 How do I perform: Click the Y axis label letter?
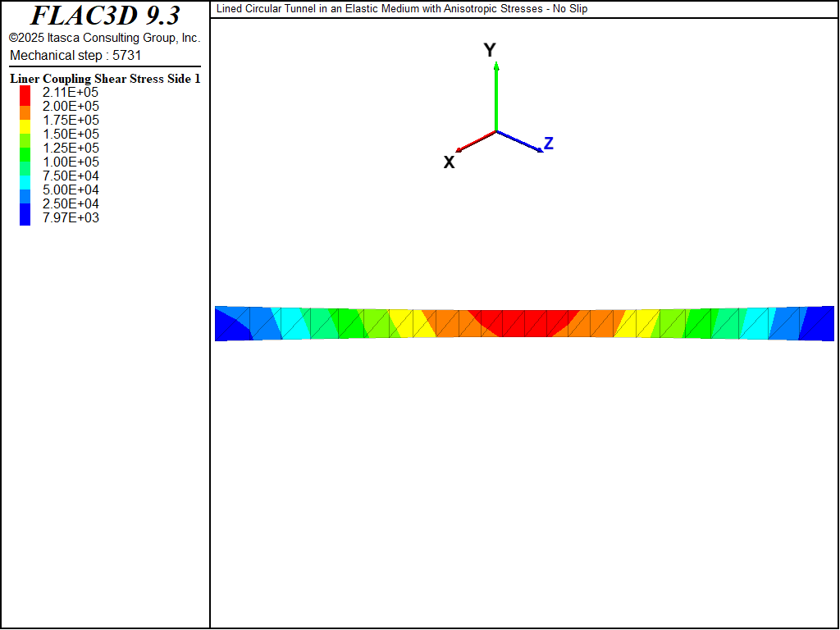[x=490, y=51]
